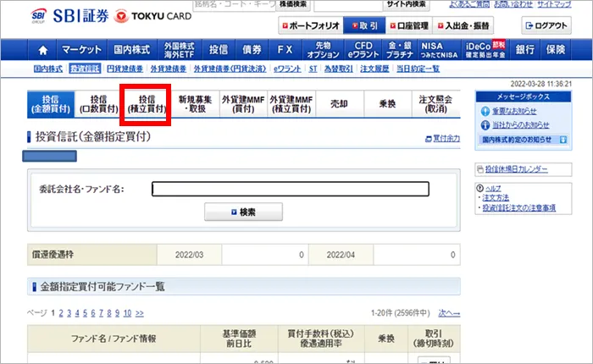
Task: Open the FX menu
Action: pyautogui.click(x=285, y=50)
